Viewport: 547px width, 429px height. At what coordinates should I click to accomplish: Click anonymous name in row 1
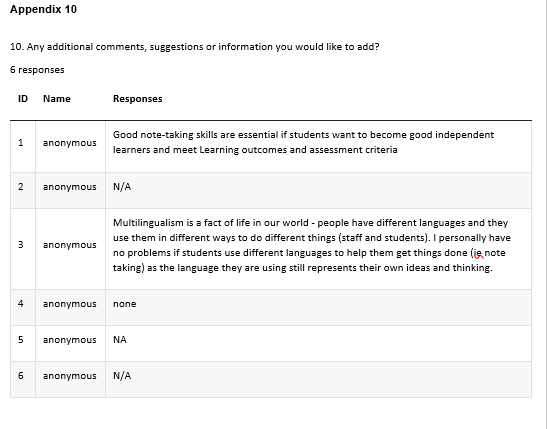[x=69, y=143]
